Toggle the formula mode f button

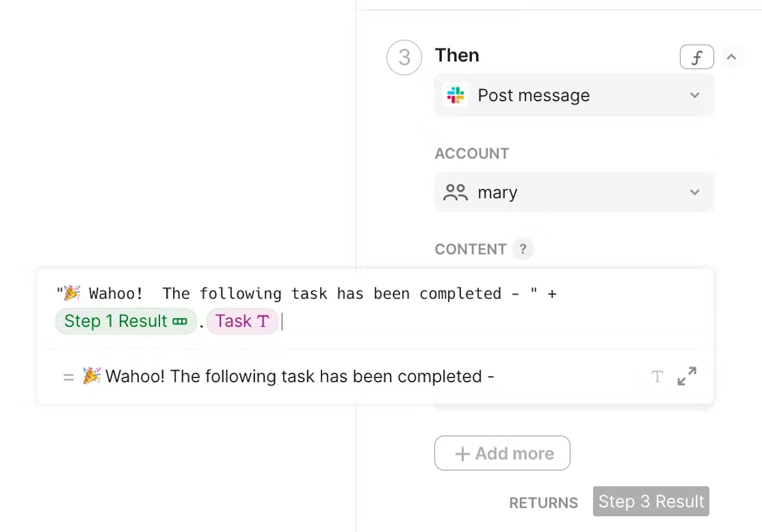[696, 57]
